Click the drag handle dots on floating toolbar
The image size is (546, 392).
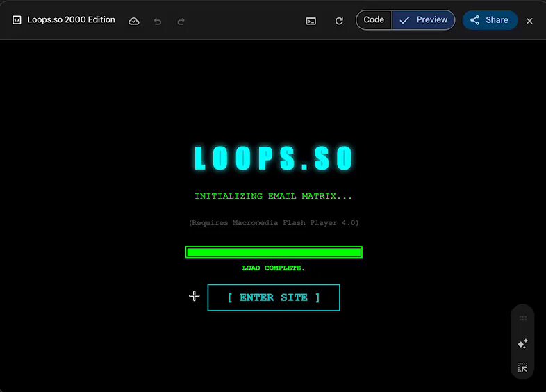[x=522, y=318]
